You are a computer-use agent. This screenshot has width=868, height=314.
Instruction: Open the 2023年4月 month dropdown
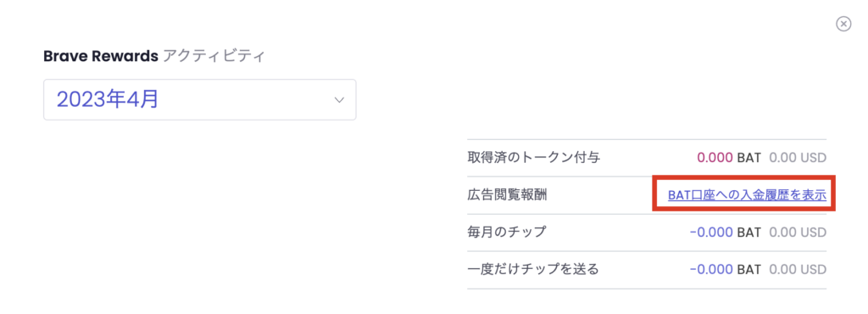coord(200,99)
